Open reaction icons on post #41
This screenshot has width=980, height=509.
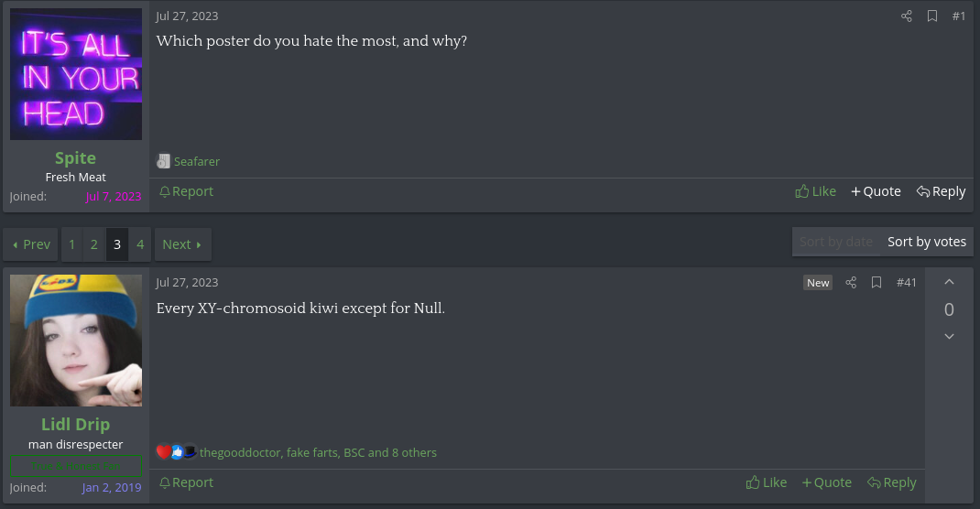click(177, 452)
